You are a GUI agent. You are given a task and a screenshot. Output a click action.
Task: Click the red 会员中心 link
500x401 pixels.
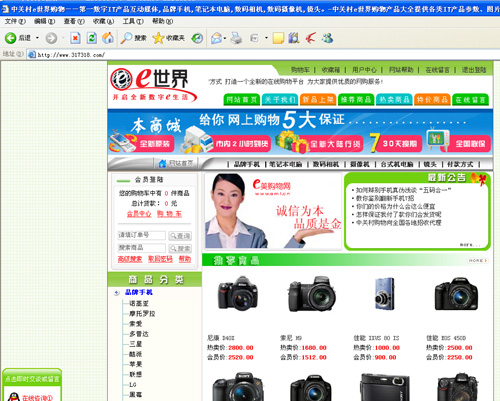[x=139, y=214]
